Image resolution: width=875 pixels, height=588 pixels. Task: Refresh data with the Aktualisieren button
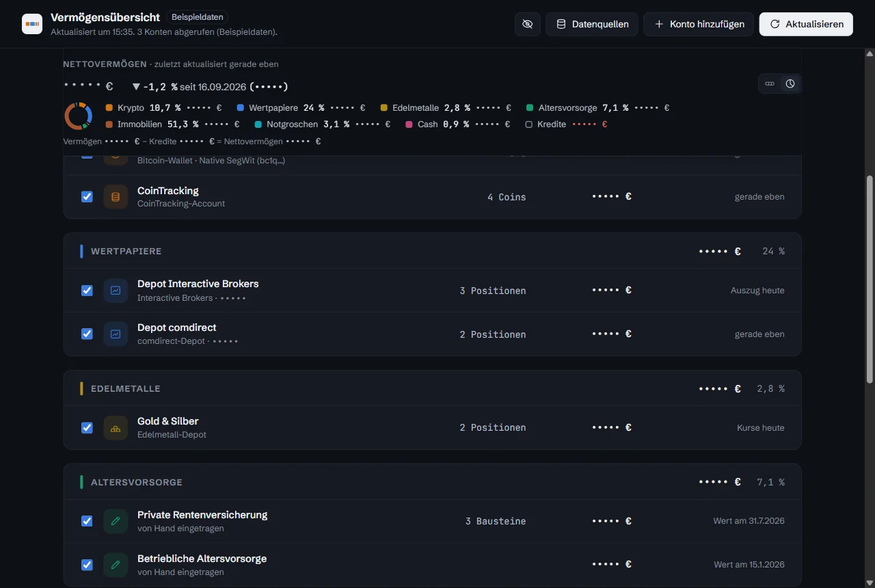click(x=806, y=24)
